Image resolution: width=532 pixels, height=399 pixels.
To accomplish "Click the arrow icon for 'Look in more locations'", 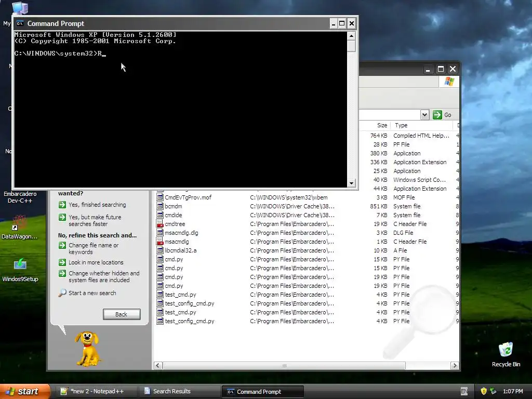I will click(62, 262).
